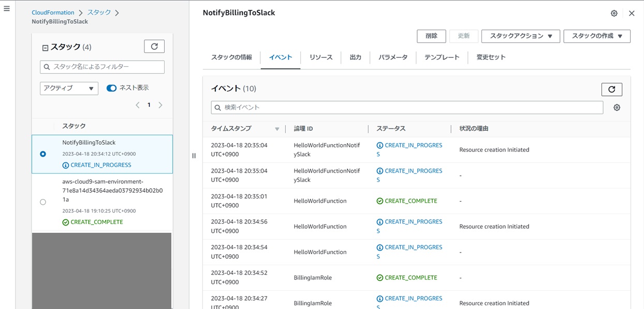The image size is (644, 309).
Task: Click the check icon on aws-cloud9 stack status
Action: (66, 222)
